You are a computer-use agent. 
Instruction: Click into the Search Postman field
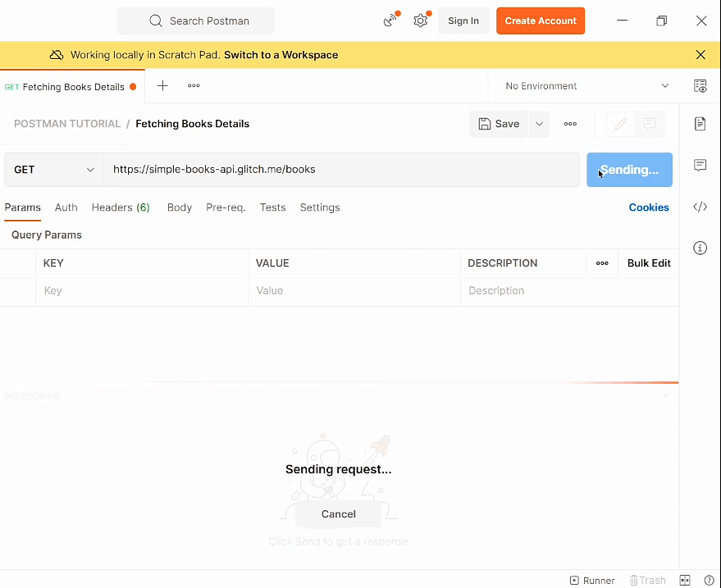click(x=195, y=21)
